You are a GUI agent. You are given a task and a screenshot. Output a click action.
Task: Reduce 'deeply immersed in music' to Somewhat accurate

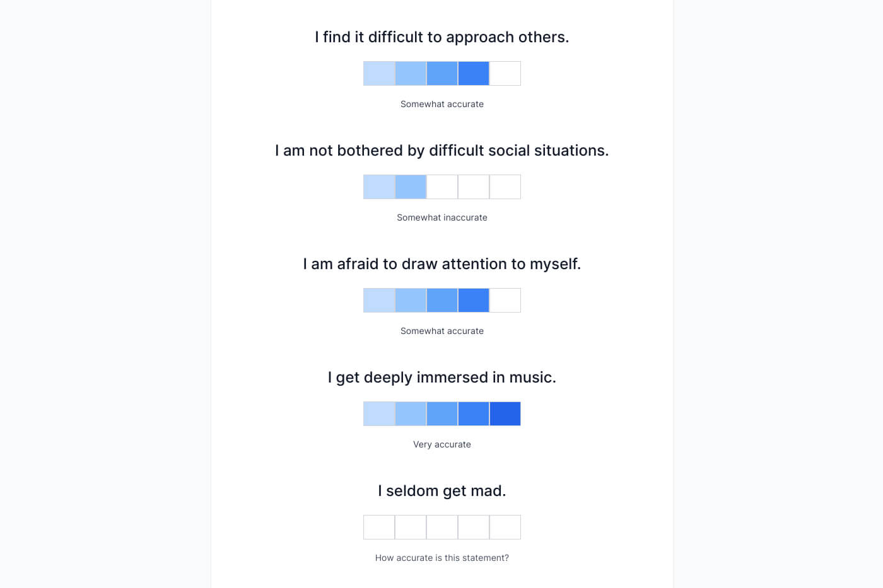point(474,413)
